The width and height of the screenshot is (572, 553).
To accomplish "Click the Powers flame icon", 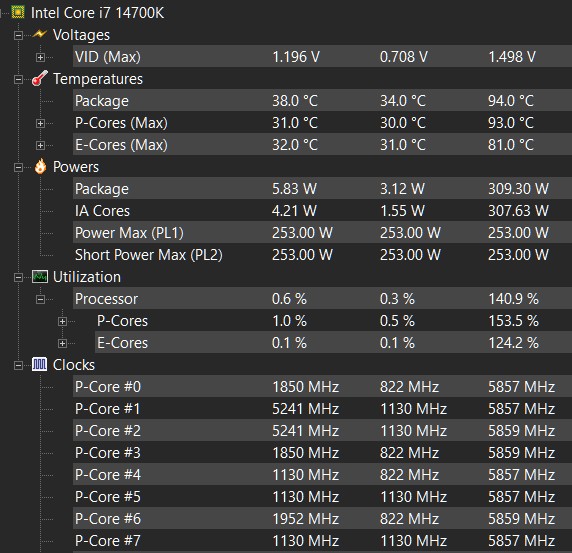I will point(40,167).
